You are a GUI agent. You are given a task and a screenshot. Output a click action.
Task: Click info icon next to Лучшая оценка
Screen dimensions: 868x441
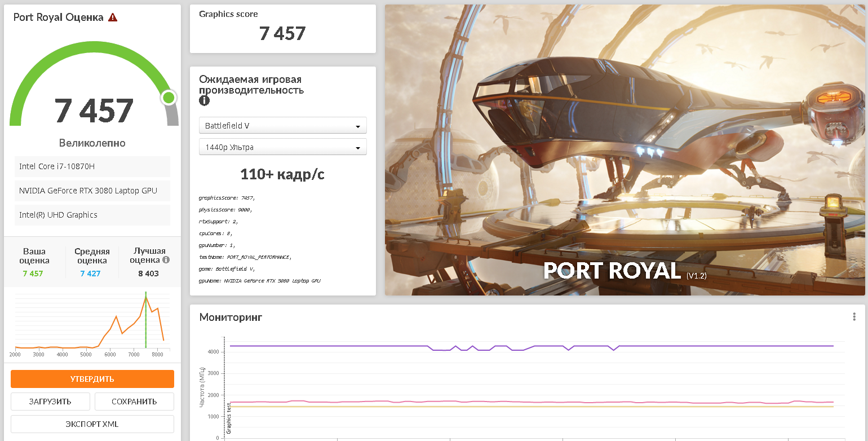(166, 260)
